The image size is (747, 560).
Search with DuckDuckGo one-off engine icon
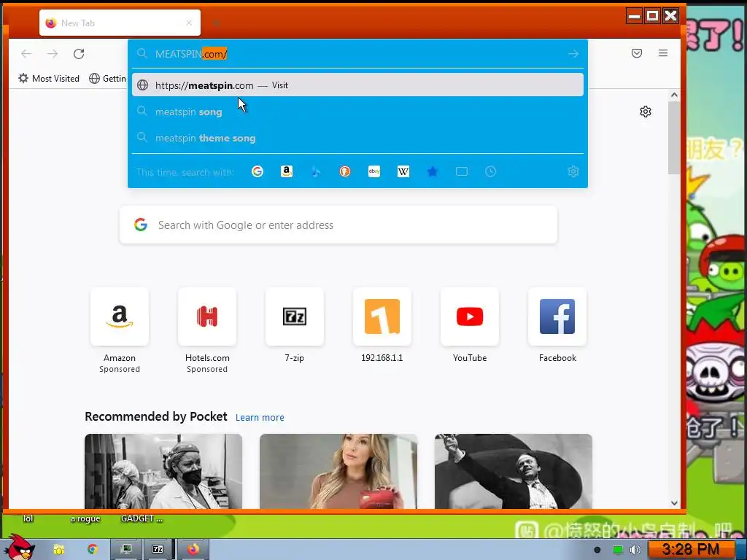345,171
